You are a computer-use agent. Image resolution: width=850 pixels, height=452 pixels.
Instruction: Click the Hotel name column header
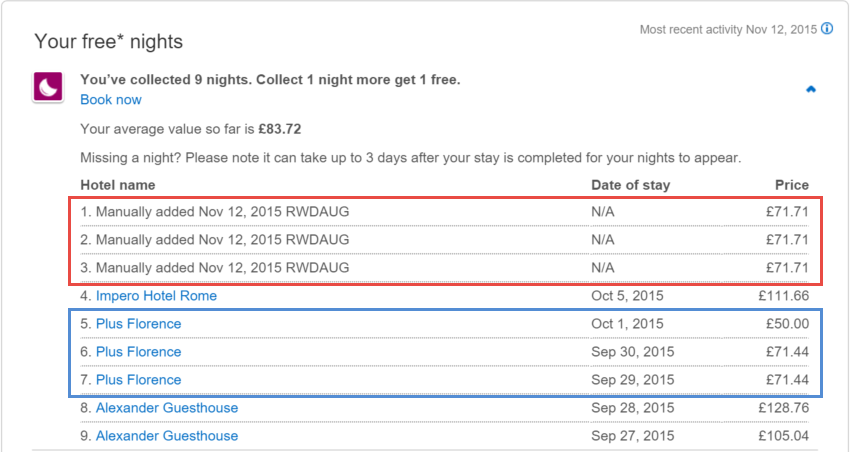[x=118, y=185]
